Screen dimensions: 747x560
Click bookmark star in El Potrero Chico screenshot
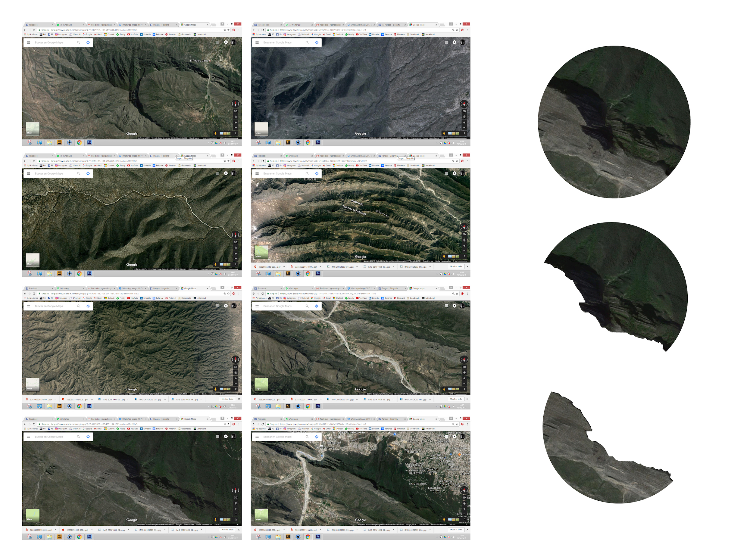point(229,30)
